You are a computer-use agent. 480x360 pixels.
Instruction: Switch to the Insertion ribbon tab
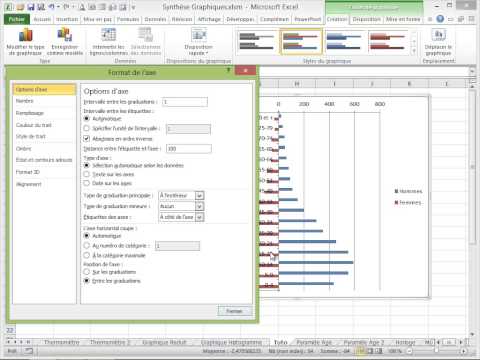coord(67,19)
